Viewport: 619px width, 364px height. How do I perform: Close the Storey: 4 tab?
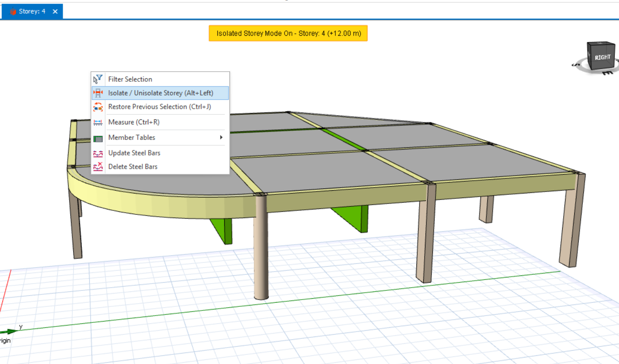pos(55,11)
